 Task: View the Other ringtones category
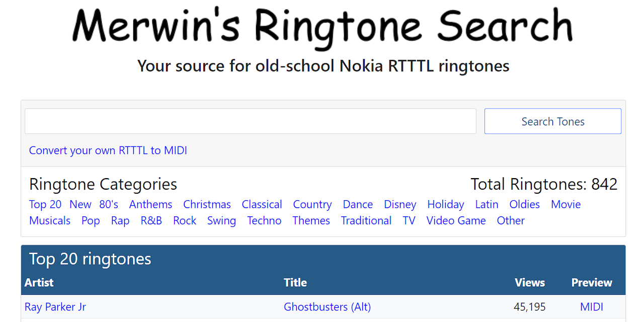(511, 220)
